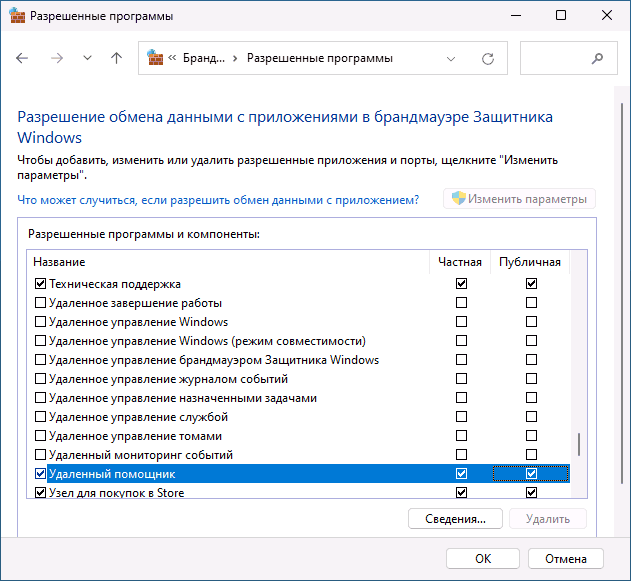
Task: Uncheck Узел для покупок в Store
Action: coord(40,492)
